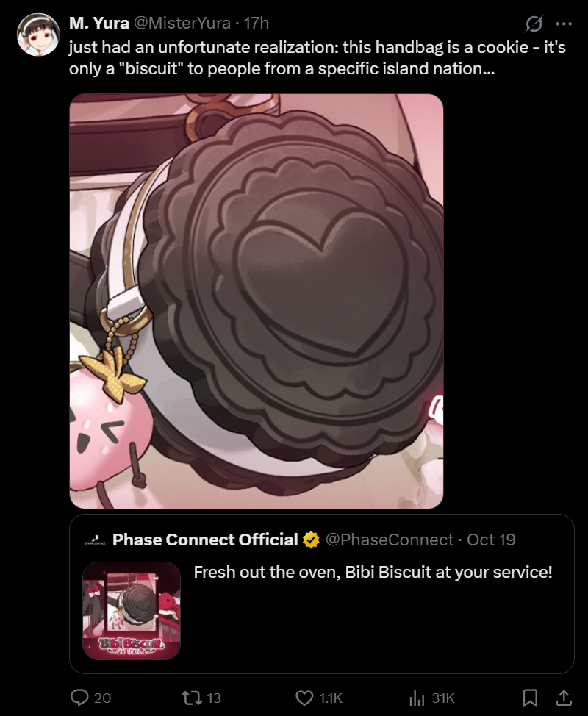Open the Bibi Biscuit quoted thumbnail
Image resolution: width=588 pixels, height=716 pixels.
(132, 611)
